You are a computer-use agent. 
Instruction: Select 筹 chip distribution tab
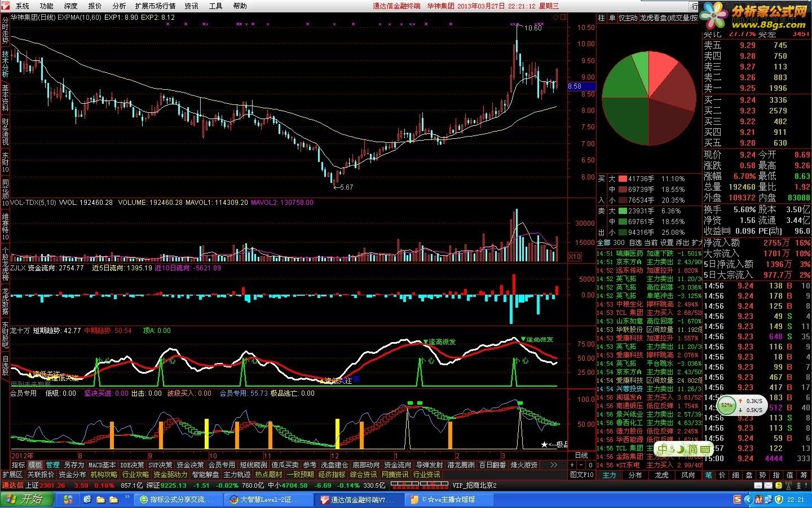[802, 475]
